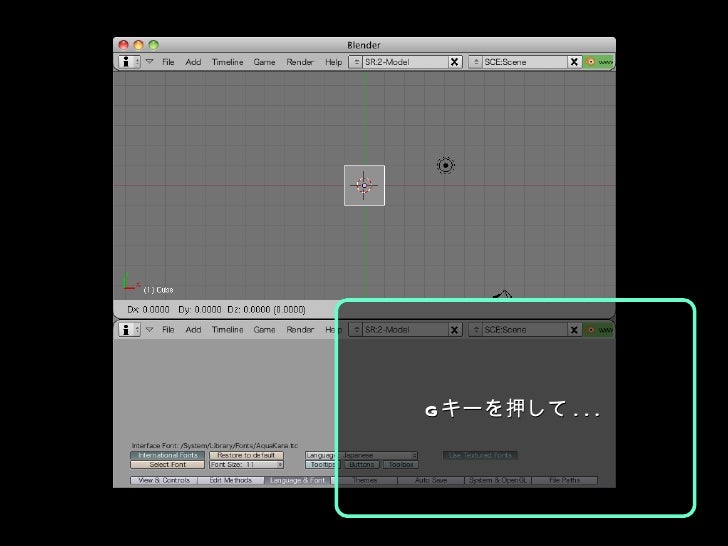Viewport: 728px width, 546px height.
Task: Click Blender www logo above the viewport
Action: (599, 62)
